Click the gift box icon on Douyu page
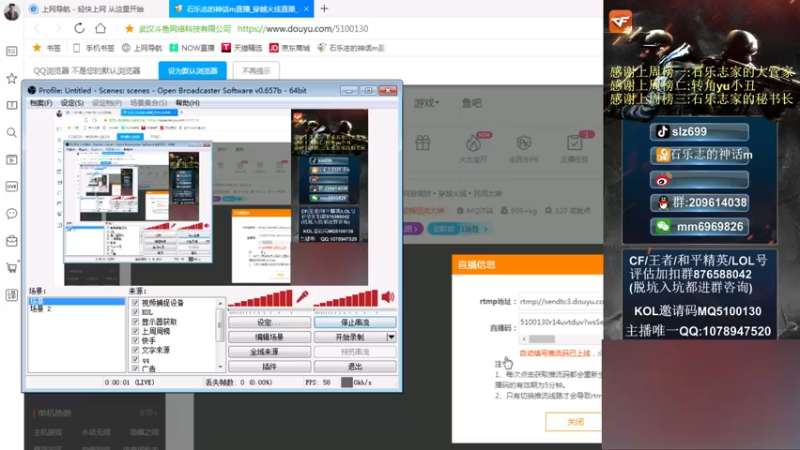This screenshot has width=800, height=450. coord(422,143)
